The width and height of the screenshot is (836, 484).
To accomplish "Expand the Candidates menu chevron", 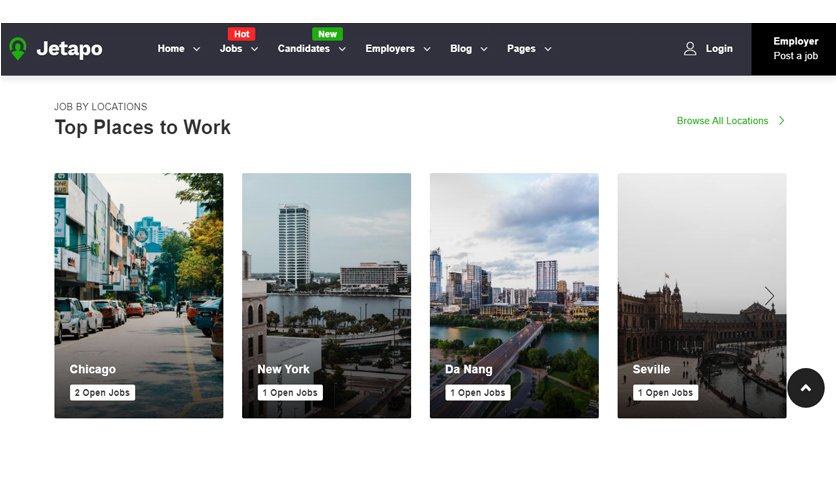I will click(342, 49).
